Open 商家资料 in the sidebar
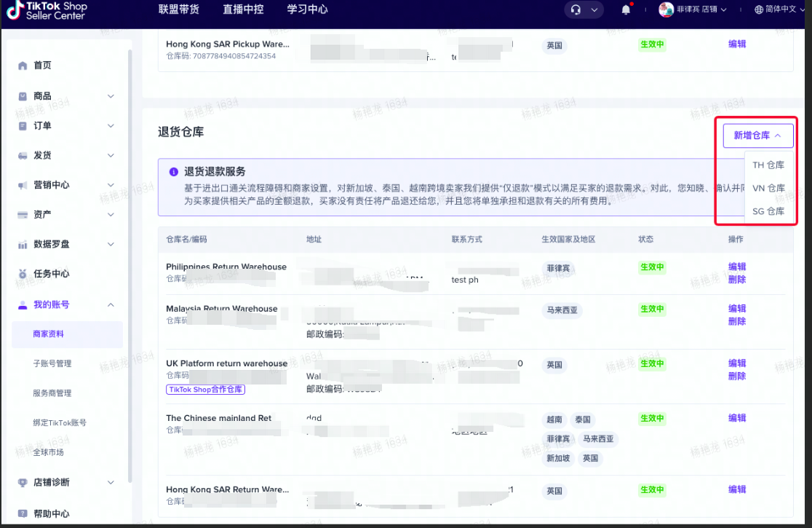 [68, 334]
